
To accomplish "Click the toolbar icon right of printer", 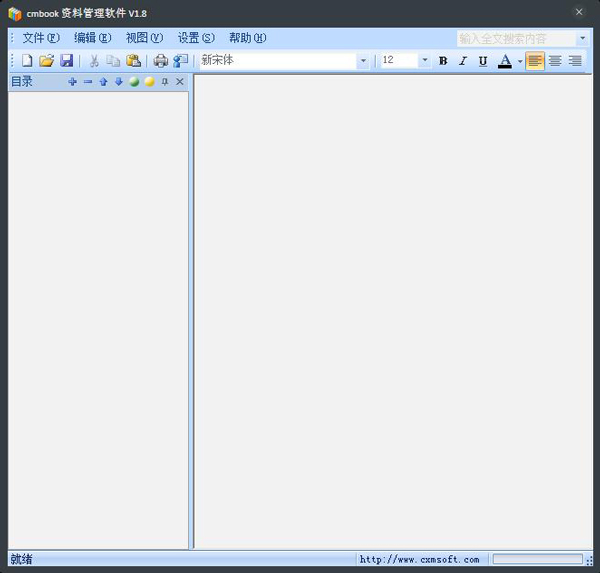I will click(180, 60).
